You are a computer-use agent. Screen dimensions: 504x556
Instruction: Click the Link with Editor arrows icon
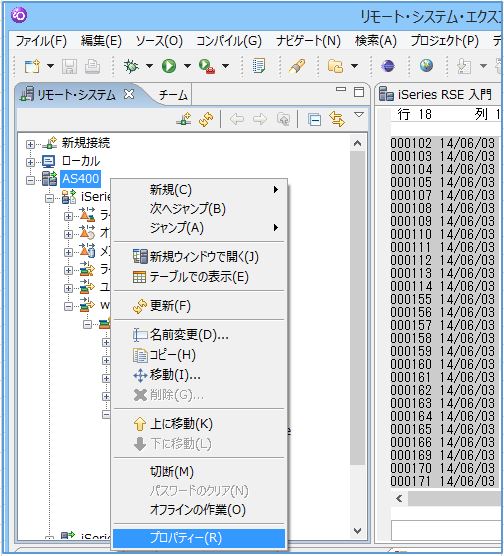point(337,119)
